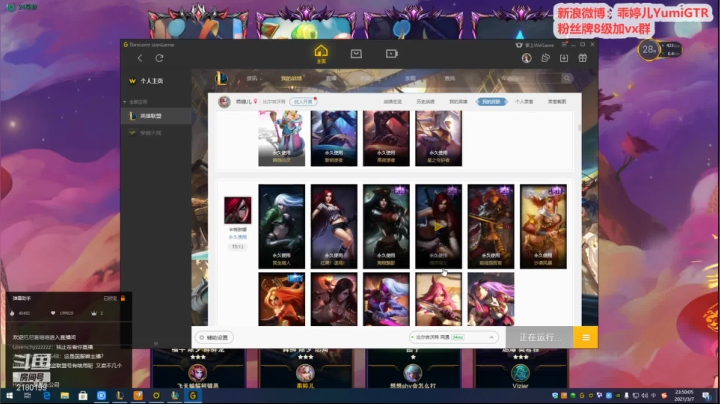This screenshot has height=404, width=720.
Task: Open the notification center icon
Action: (x=706, y=395)
